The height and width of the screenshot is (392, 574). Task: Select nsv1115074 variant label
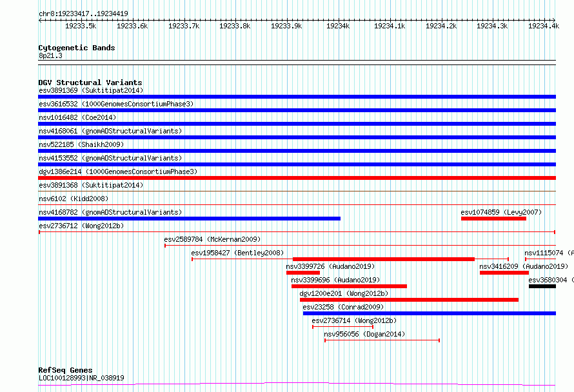point(549,253)
